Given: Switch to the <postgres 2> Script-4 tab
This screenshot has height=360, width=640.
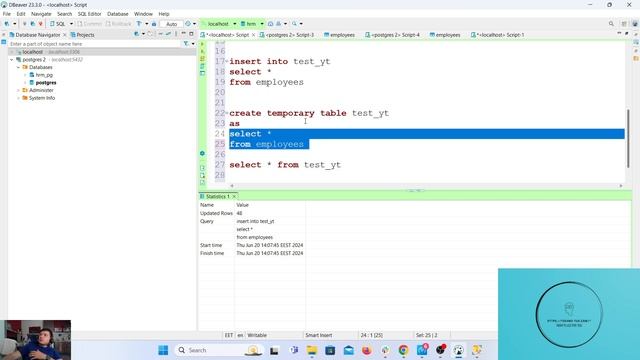Looking at the screenshot, I should coord(392,35).
